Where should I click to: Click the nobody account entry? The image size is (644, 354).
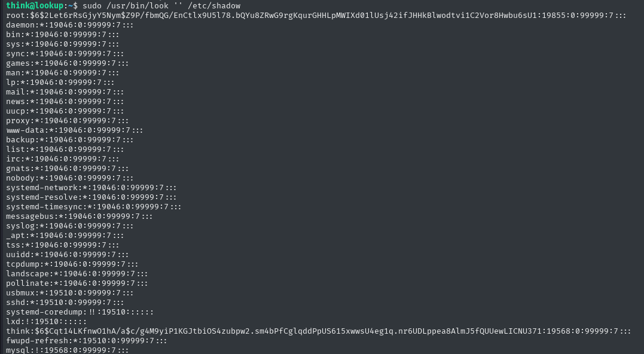point(70,178)
